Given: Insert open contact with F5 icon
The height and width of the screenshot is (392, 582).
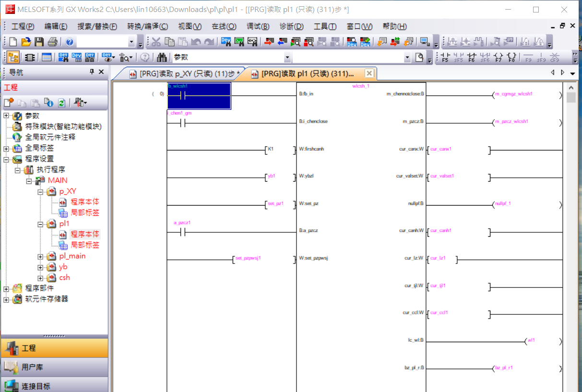Looking at the screenshot, I should coord(446,58).
